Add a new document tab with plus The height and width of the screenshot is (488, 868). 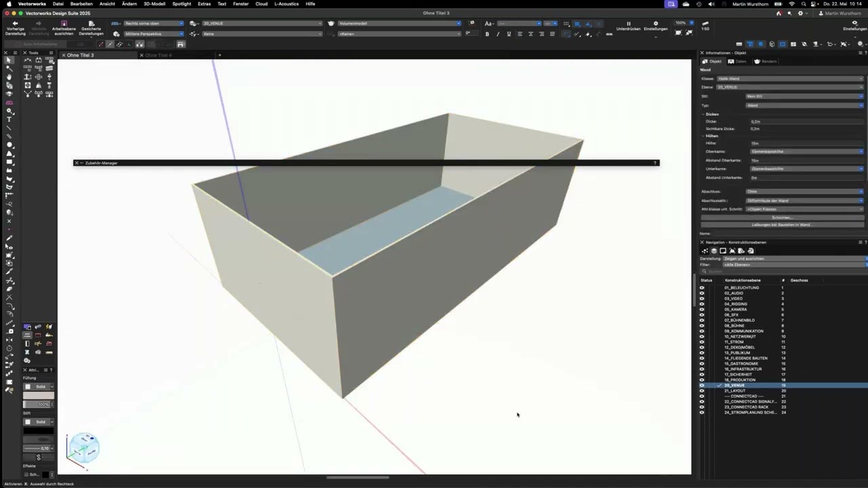219,55
